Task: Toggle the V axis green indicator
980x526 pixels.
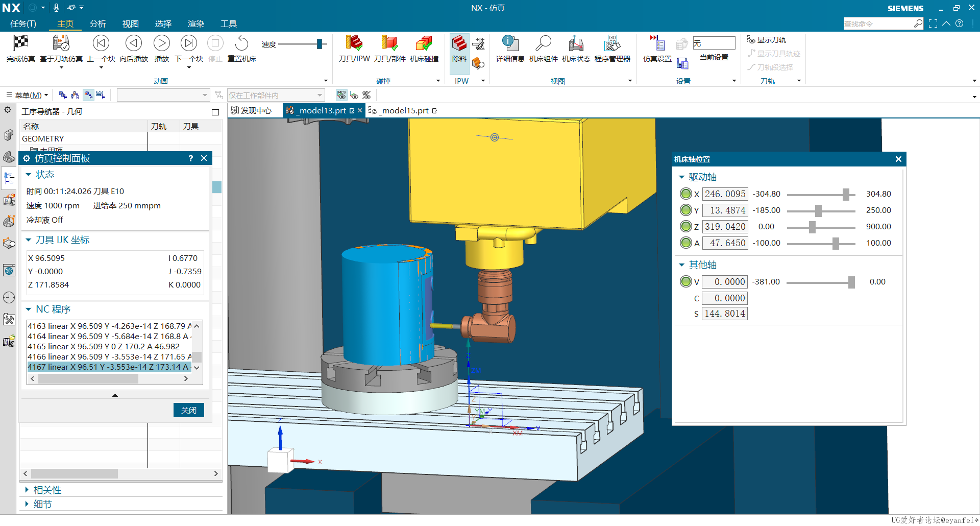Action: (x=686, y=282)
